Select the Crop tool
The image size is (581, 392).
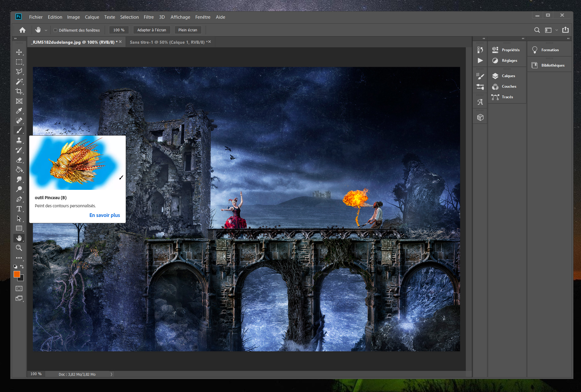[x=19, y=91]
